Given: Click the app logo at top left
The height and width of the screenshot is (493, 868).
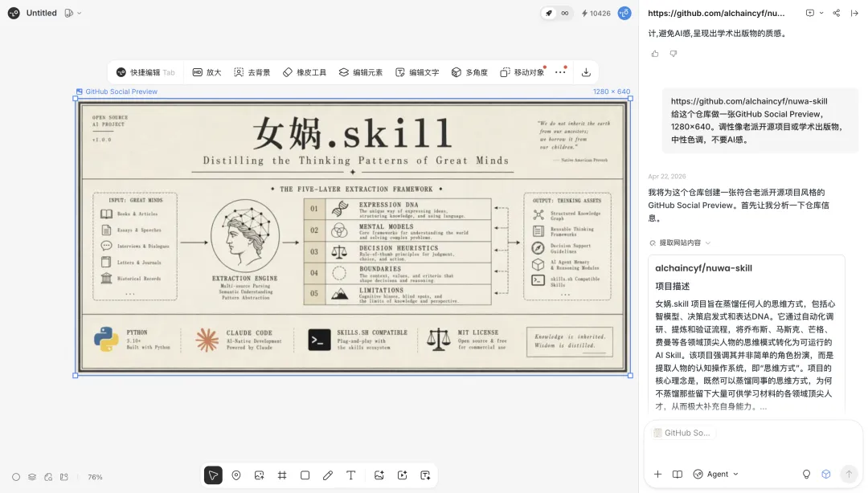Looking at the screenshot, I should coord(14,13).
